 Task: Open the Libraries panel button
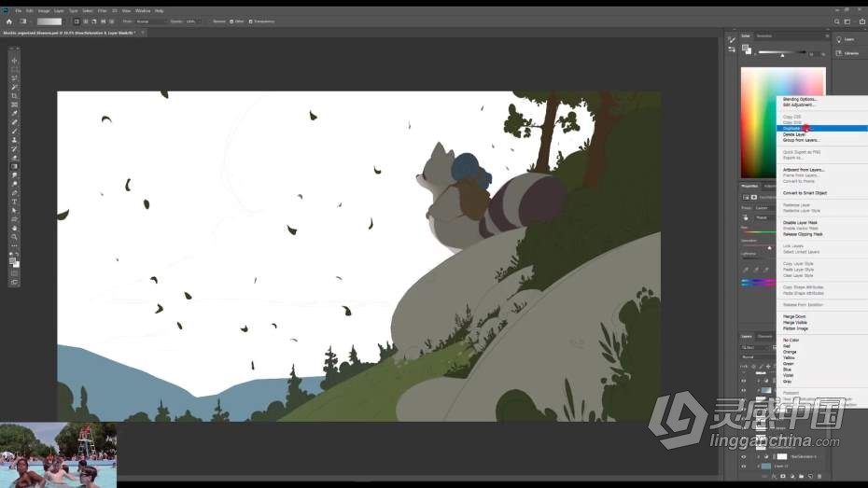coord(847,53)
